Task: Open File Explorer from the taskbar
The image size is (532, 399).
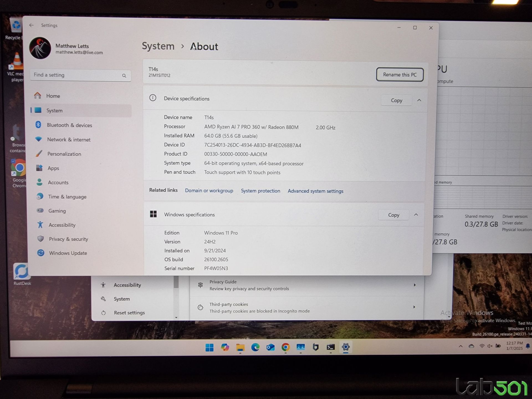Action: pos(240,347)
